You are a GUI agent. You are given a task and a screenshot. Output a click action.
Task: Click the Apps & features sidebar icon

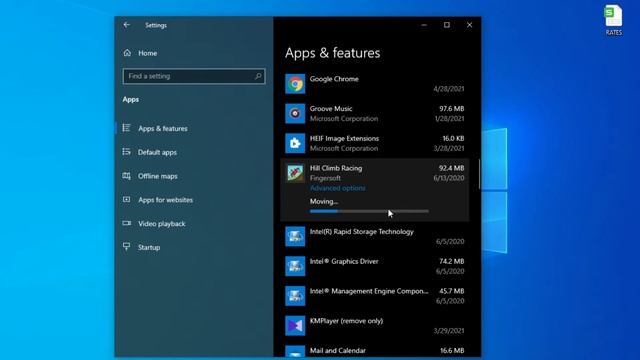[x=127, y=128]
